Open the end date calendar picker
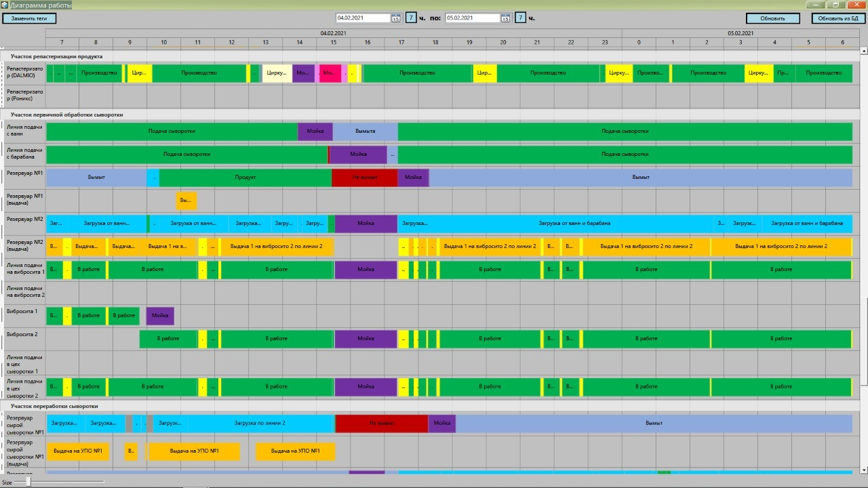Viewport: 868px width, 488px height. click(x=505, y=18)
